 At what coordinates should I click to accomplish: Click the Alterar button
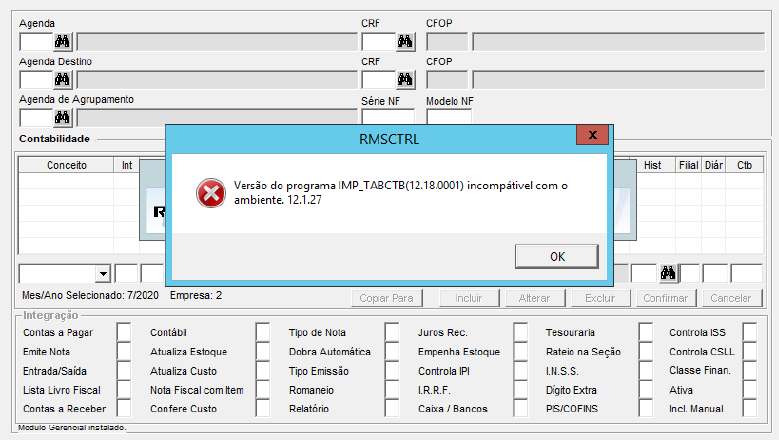pyautogui.click(x=535, y=298)
